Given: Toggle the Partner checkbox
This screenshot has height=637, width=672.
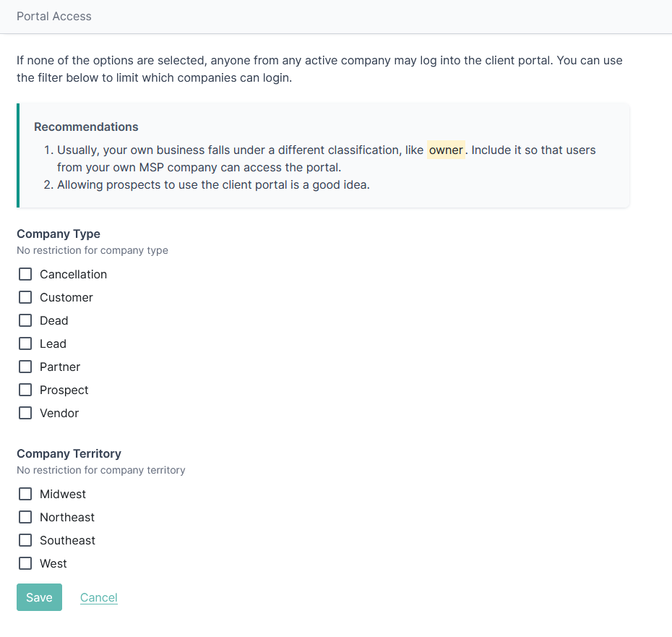Looking at the screenshot, I should pos(25,367).
